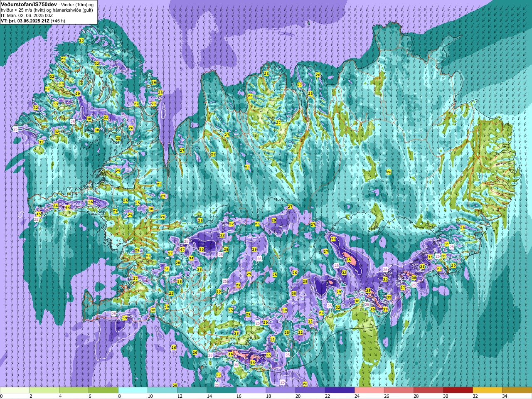Viewport: 532px width, 399px height.
Task: Click the yellow "46" gust label
Action: [231, 354]
